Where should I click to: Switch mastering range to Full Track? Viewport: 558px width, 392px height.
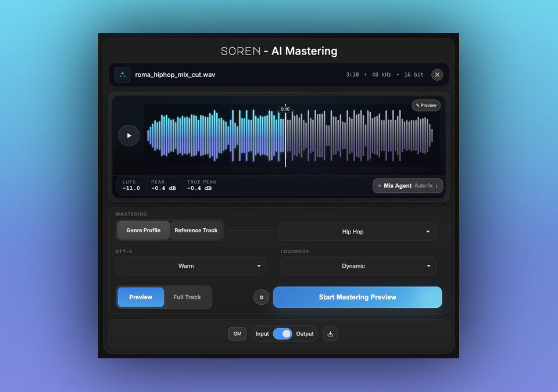tap(187, 297)
